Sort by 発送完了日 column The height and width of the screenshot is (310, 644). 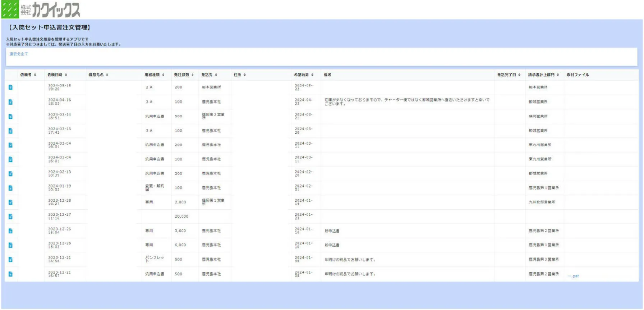[519, 75]
